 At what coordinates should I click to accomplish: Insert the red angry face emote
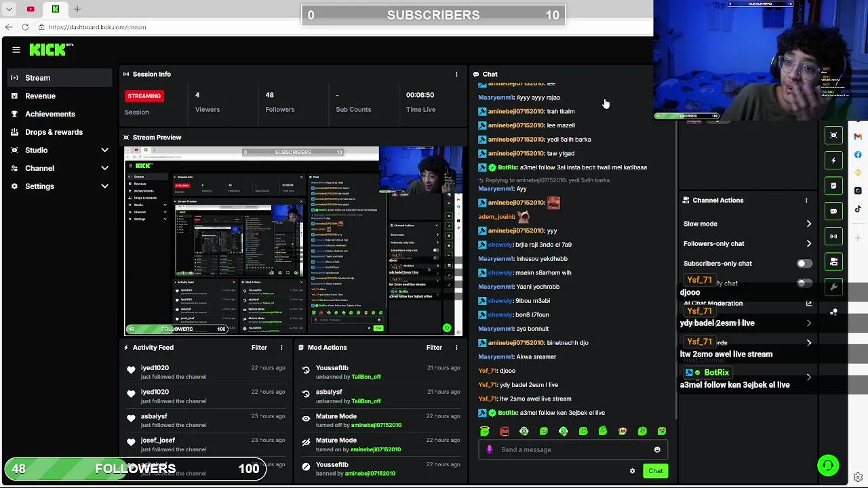(x=505, y=431)
